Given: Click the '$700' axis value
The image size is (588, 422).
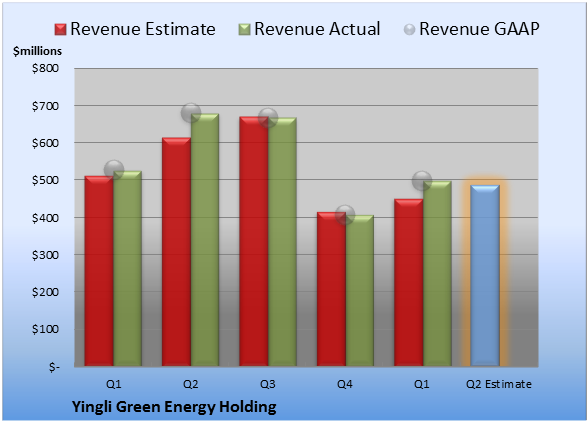Looking at the screenshot, I should click(x=45, y=106).
